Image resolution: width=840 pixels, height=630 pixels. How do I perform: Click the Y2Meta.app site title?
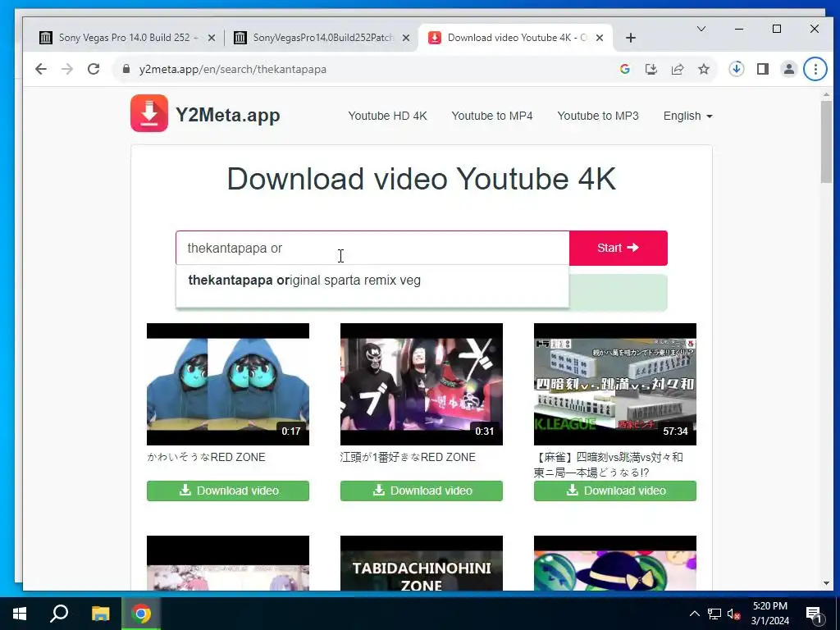coord(228,115)
